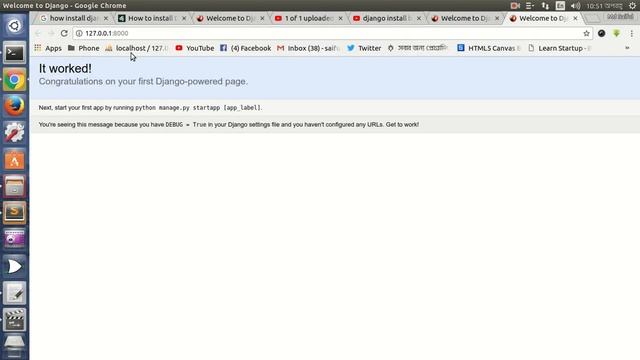This screenshot has width=640, height=360.
Task: Click the green download extension icon
Action: pyautogui.click(x=616, y=33)
